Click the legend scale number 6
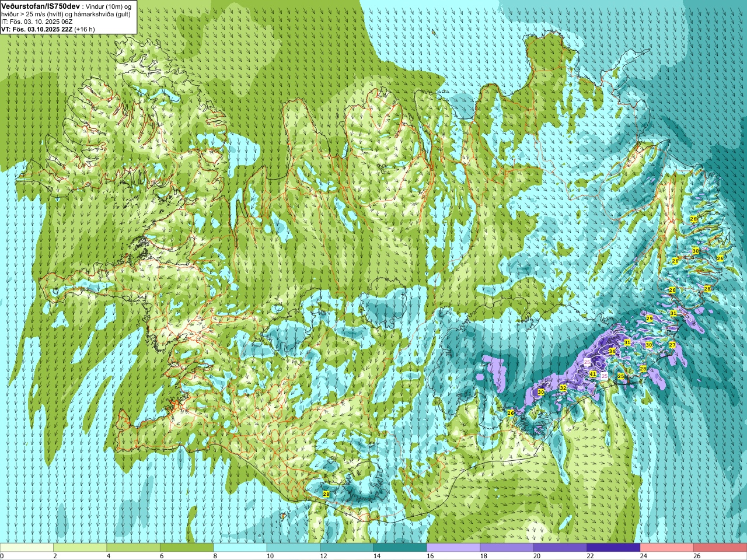This screenshot has height=560, width=747. click(162, 556)
